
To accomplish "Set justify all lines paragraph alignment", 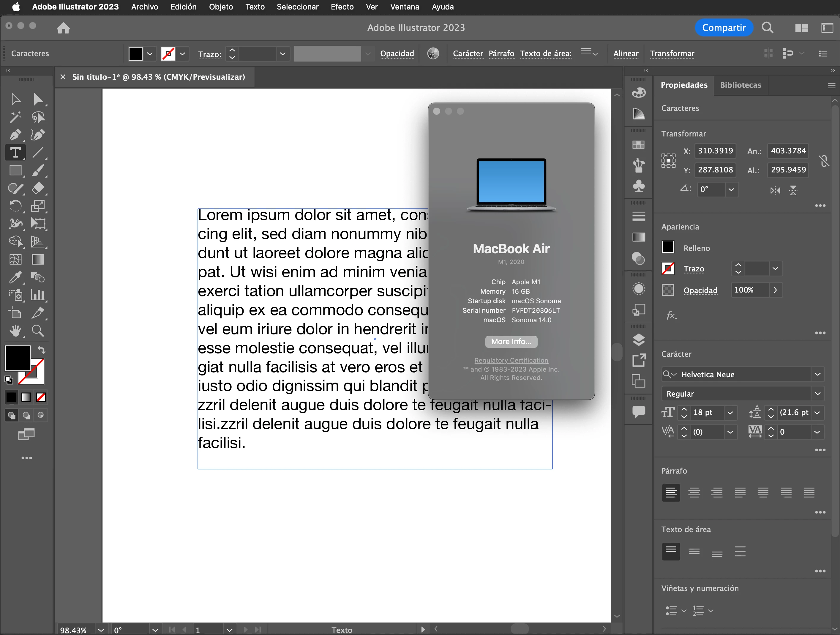I will pyautogui.click(x=809, y=493).
